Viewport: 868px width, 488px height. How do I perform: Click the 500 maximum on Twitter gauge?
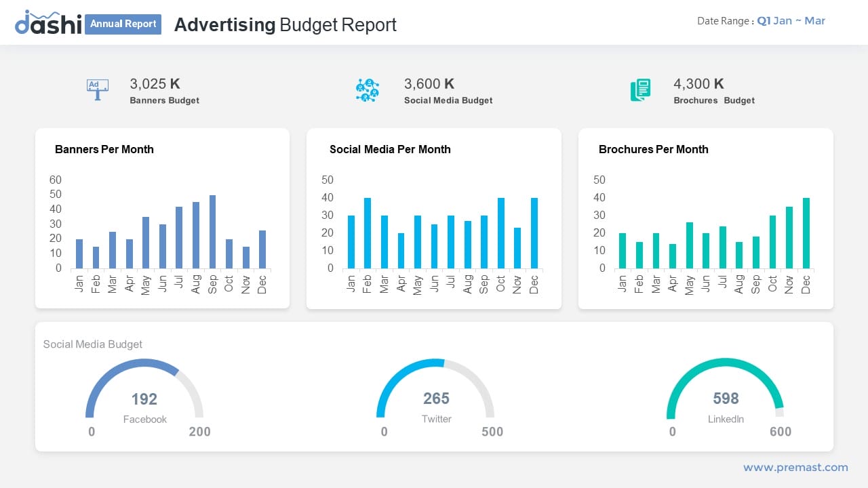pos(492,432)
